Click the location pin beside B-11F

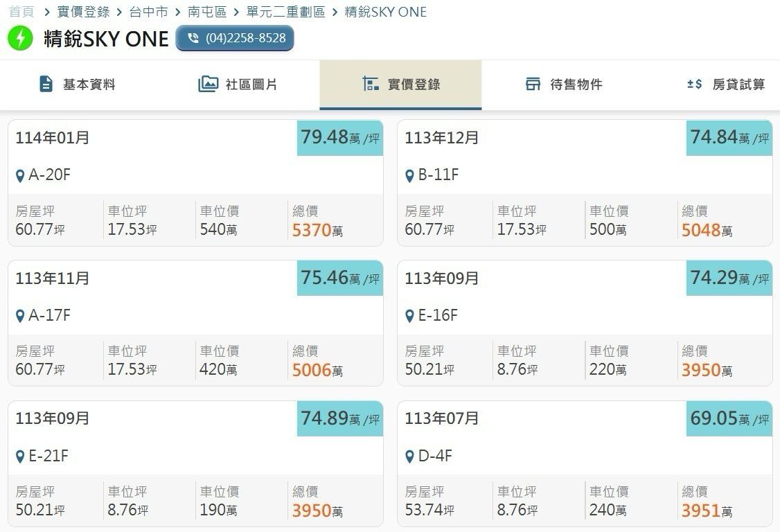[x=409, y=176]
